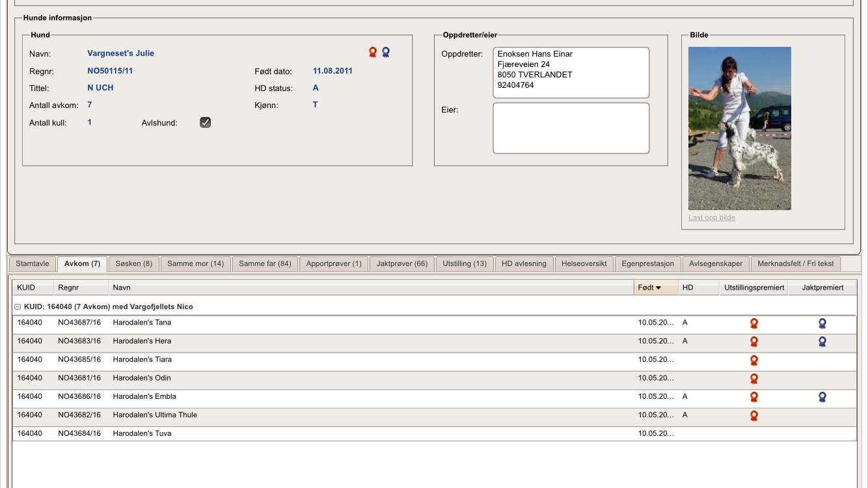Click blue rosette in Harodalen's Hera row

point(822,342)
